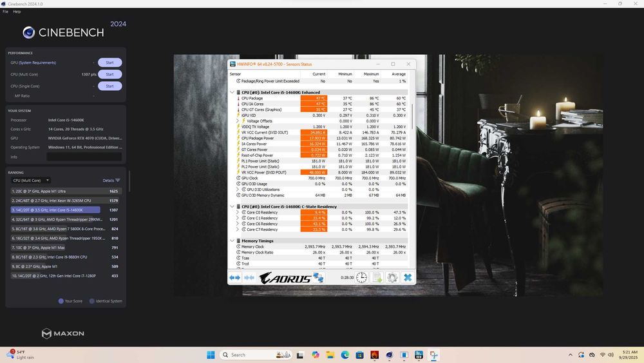
Task: Expand the Voltage Offsets row
Action: 238,121
